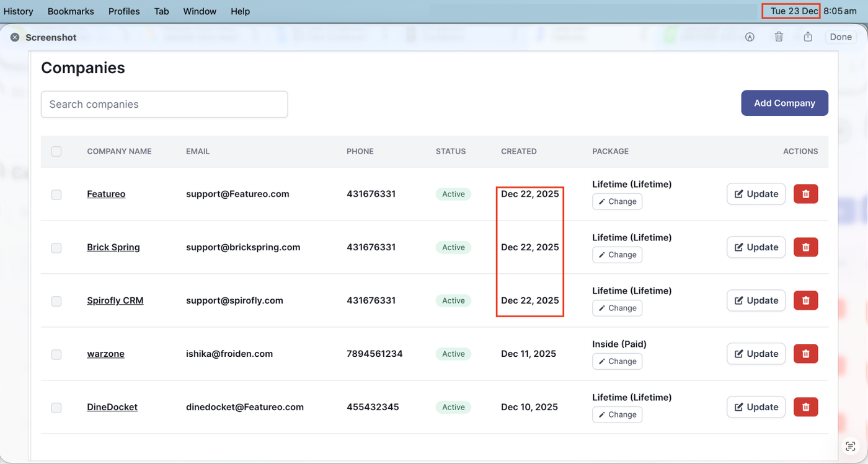Update the Brick Spring company record
Viewport: 868px width, 464px height.
756,247
